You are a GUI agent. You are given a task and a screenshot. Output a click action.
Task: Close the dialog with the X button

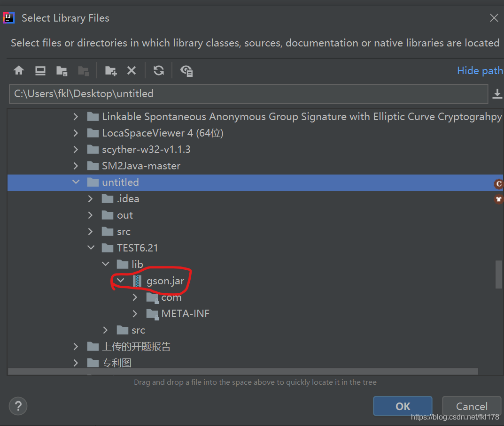pos(494,18)
